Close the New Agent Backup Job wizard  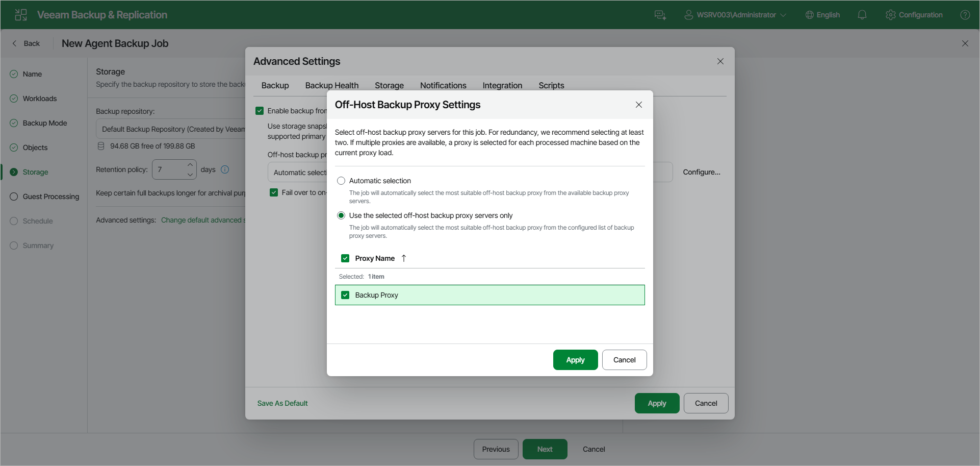(965, 43)
